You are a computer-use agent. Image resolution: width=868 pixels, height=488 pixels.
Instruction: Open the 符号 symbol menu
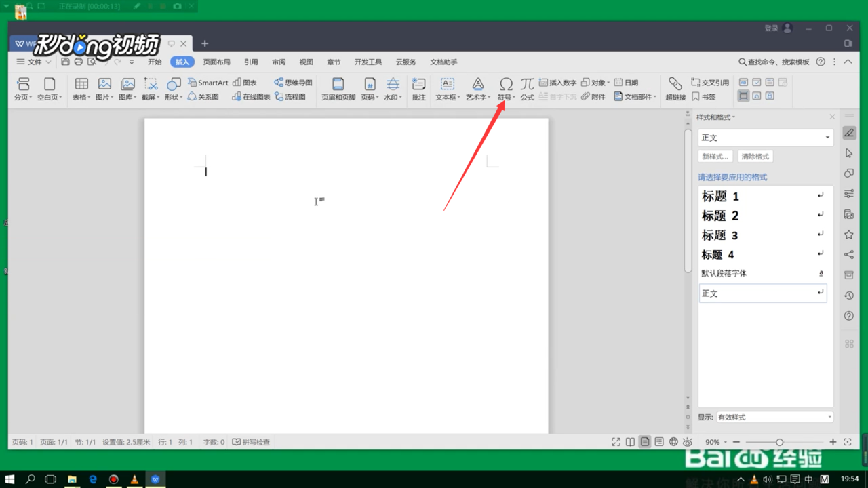506,89
